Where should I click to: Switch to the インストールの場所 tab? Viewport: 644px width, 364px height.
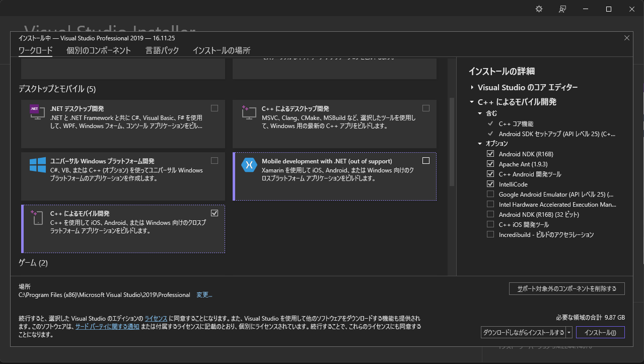222,50
